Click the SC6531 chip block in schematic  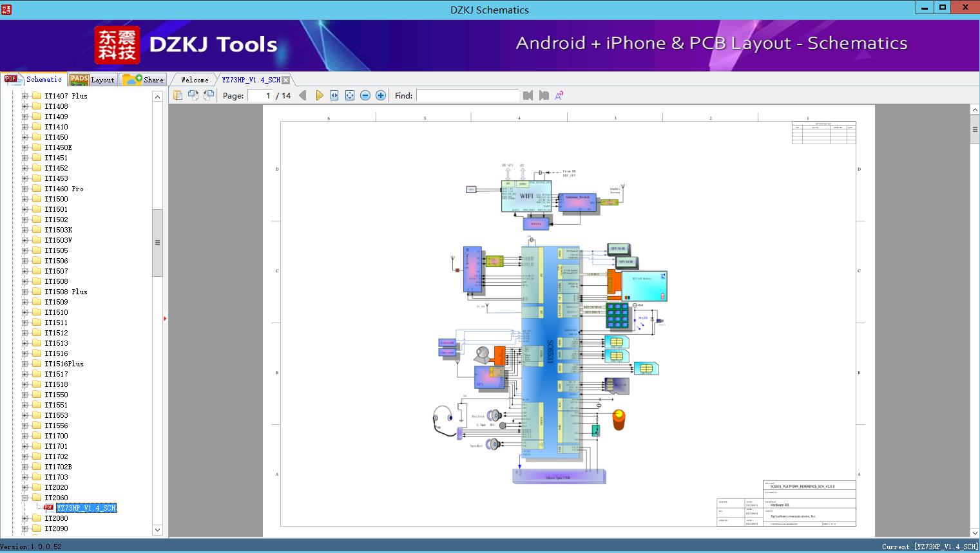[x=550, y=353]
